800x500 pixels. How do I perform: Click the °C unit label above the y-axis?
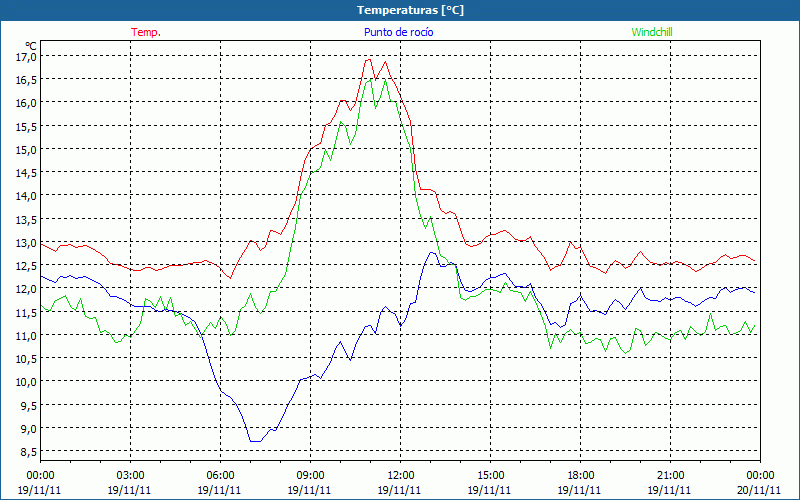click(x=30, y=45)
